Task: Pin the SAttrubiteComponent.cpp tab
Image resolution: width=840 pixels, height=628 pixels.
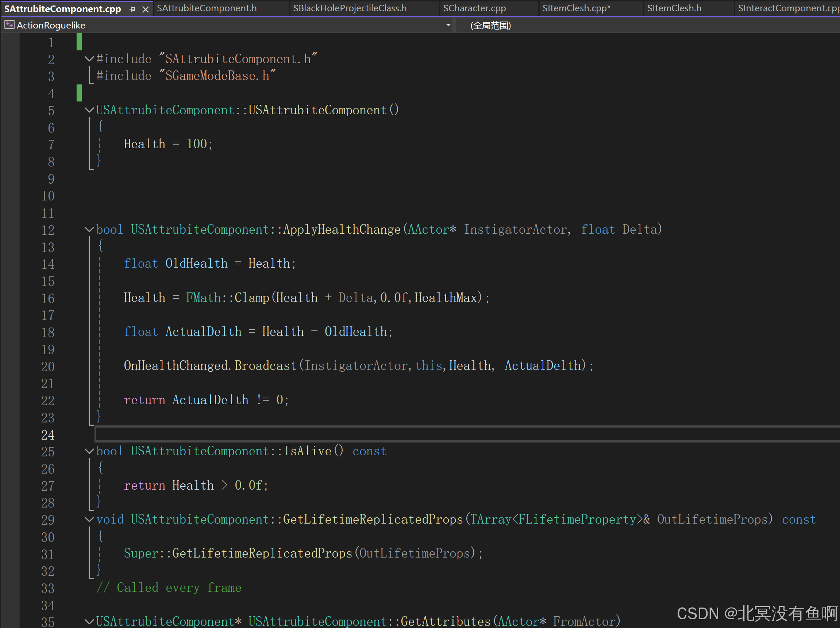Action: 132,9
